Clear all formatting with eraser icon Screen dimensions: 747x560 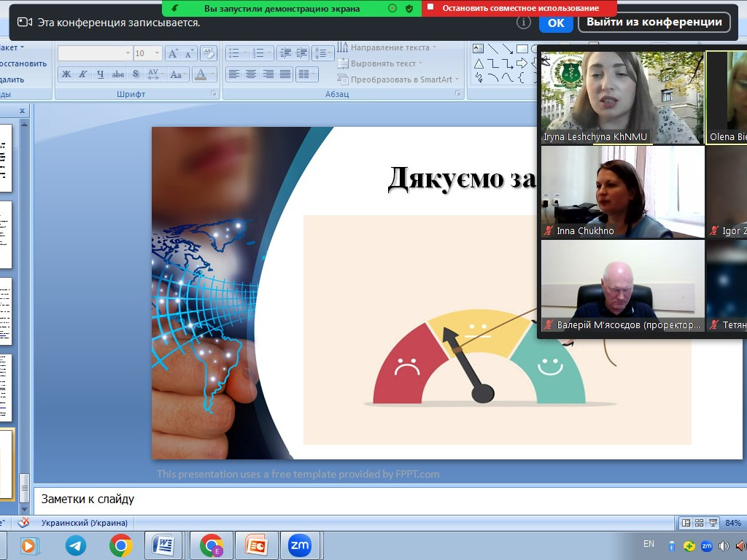(x=208, y=53)
